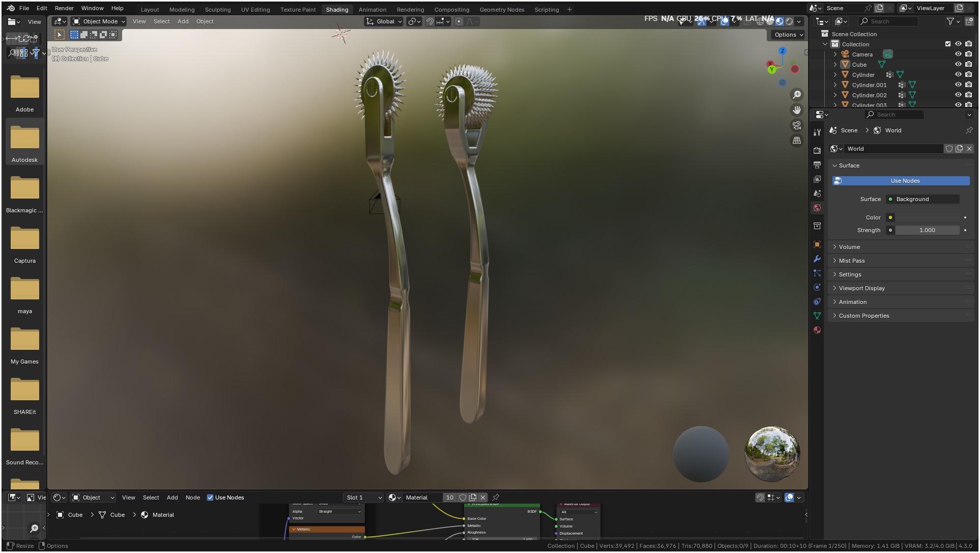Image resolution: width=980 pixels, height=553 pixels.
Task: Click the world Strength value field
Action: pyautogui.click(x=927, y=230)
